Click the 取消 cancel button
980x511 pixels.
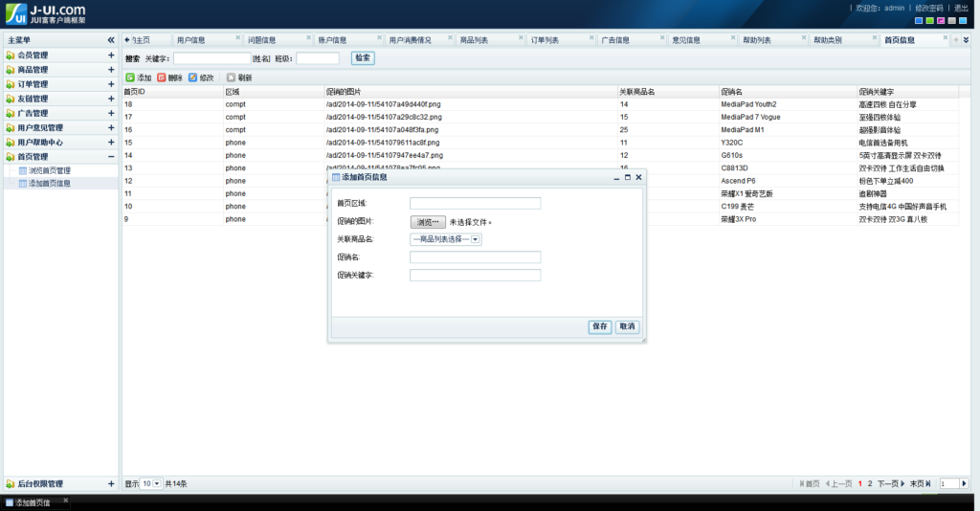pos(627,326)
